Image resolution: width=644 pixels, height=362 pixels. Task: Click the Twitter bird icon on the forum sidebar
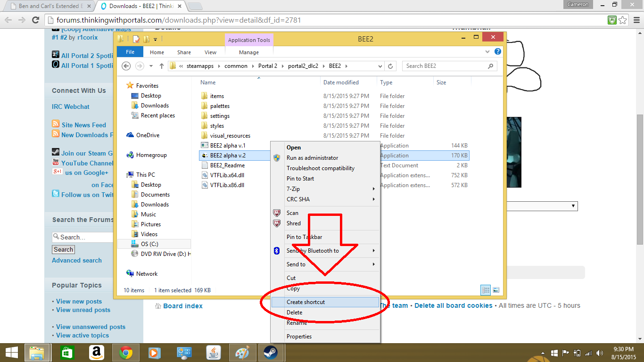(56, 193)
